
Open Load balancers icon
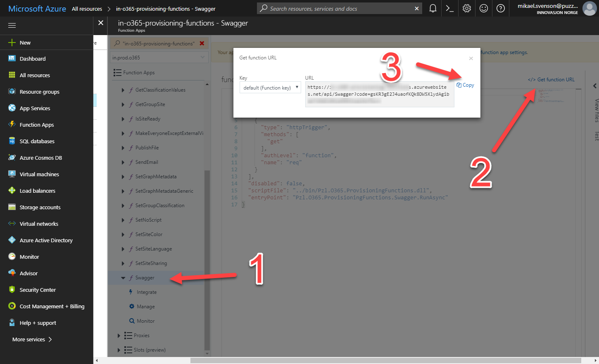coord(12,191)
